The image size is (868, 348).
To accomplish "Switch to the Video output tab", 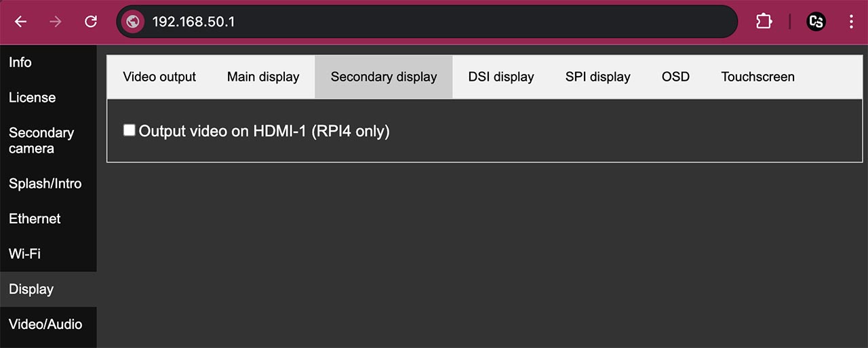I will point(159,77).
